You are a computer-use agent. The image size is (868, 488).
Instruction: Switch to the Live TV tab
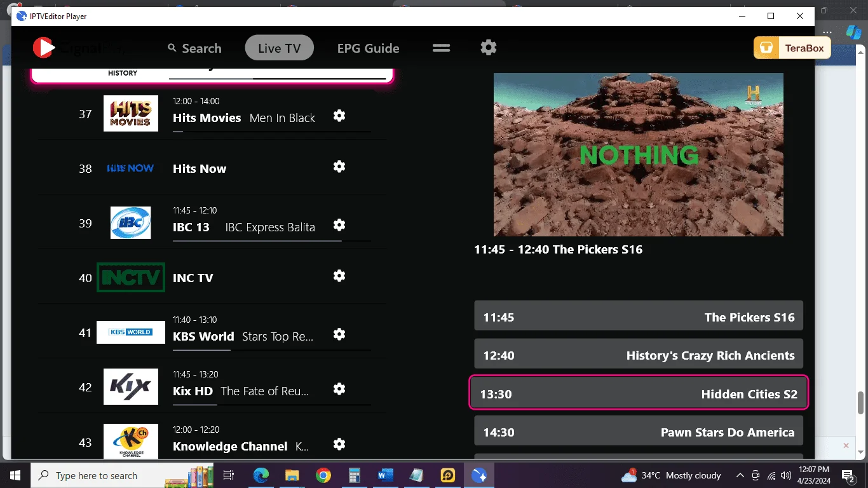pyautogui.click(x=280, y=48)
